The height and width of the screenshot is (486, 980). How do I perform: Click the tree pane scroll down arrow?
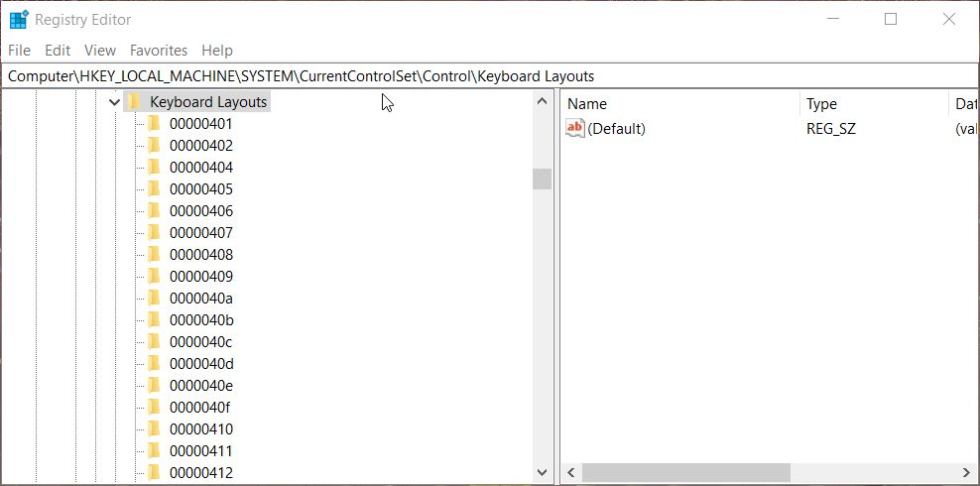click(x=542, y=473)
